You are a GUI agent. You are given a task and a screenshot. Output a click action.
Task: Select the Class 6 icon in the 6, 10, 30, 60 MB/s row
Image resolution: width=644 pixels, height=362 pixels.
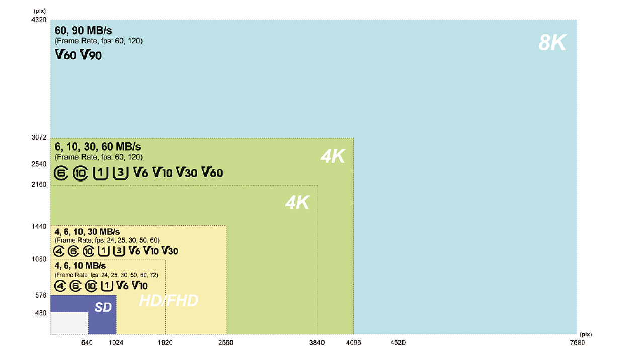(61, 173)
